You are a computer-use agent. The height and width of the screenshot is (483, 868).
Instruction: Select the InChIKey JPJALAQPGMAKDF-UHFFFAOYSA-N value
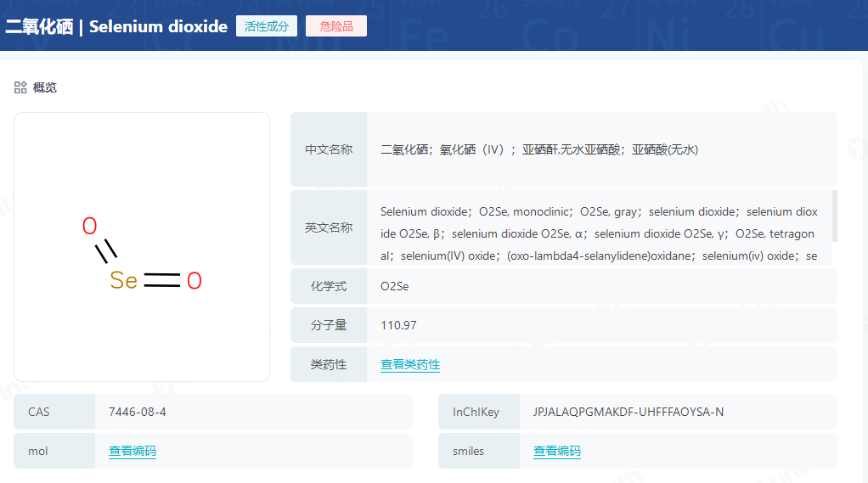[x=628, y=412]
